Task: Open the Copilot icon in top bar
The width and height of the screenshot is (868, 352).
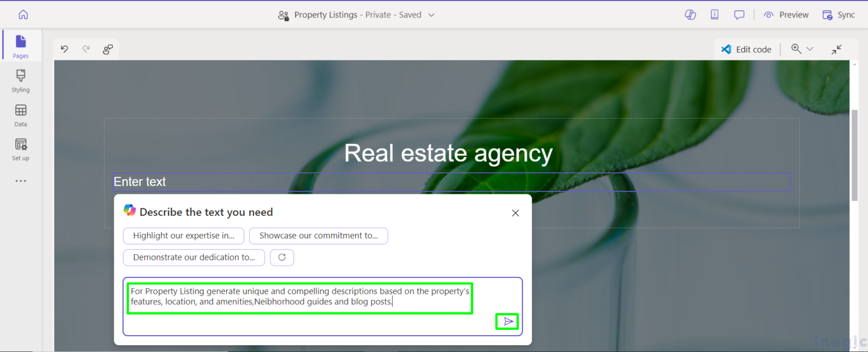Action: pos(690,15)
